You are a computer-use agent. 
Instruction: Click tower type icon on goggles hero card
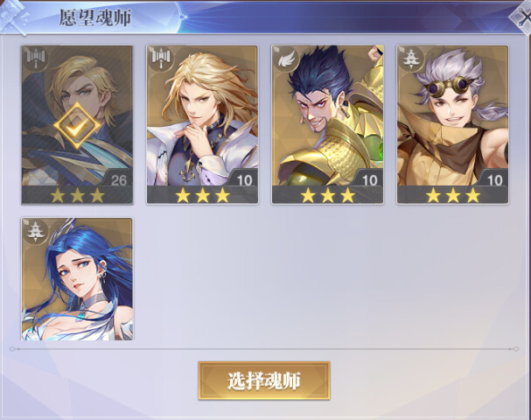pyautogui.click(x=411, y=59)
